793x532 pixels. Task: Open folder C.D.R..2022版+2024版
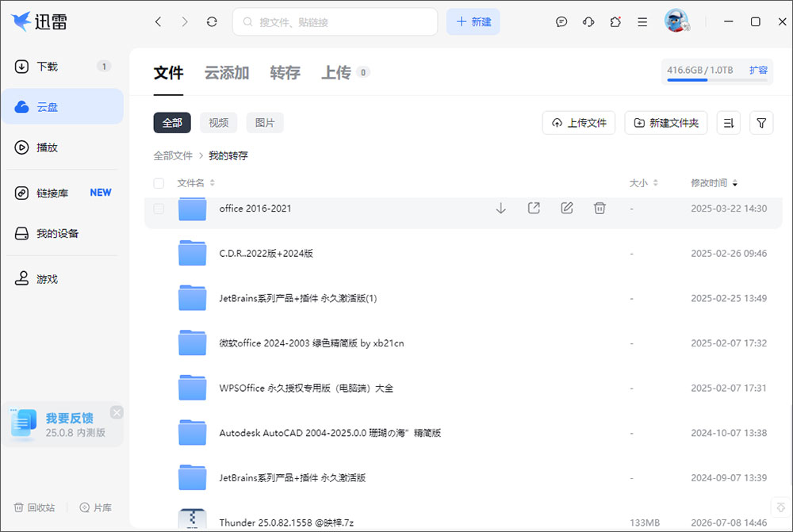pyautogui.click(x=463, y=254)
